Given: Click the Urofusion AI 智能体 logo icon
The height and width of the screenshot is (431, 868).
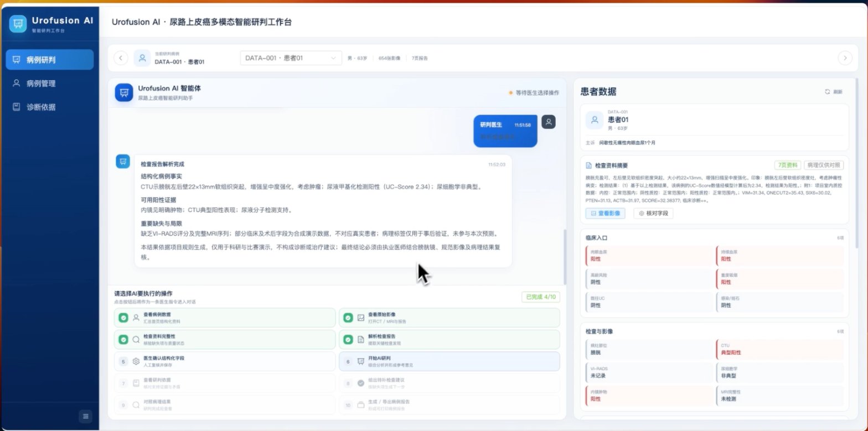Looking at the screenshot, I should click(124, 92).
